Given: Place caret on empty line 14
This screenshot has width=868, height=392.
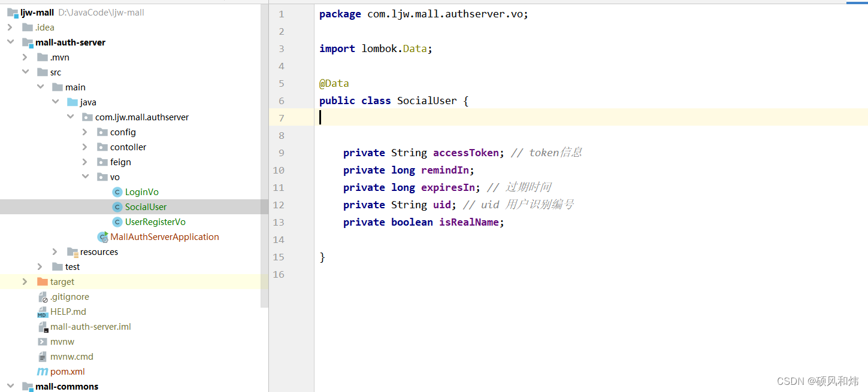Looking at the screenshot, I should pyautogui.click(x=591, y=239).
